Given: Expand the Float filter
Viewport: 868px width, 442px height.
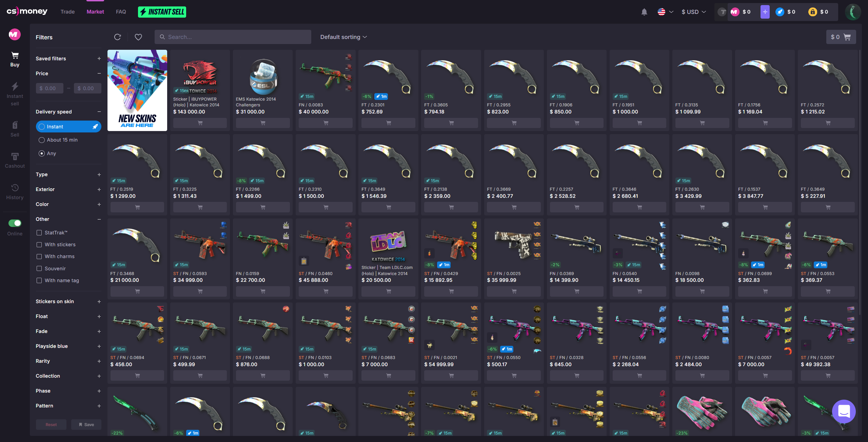Looking at the screenshot, I should point(68,316).
